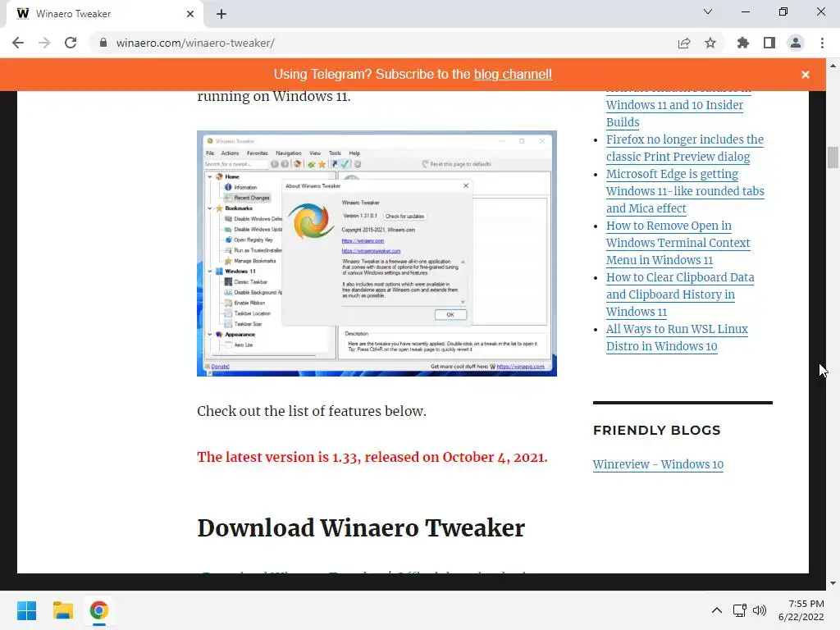Image resolution: width=840 pixels, height=630 pixels.
Task: Expand the tab search dropdown arrow
Action: (x=708, y=11)
